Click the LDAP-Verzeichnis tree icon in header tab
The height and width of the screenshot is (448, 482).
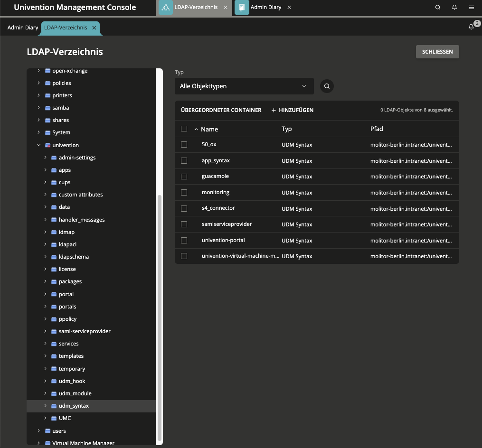165,8
